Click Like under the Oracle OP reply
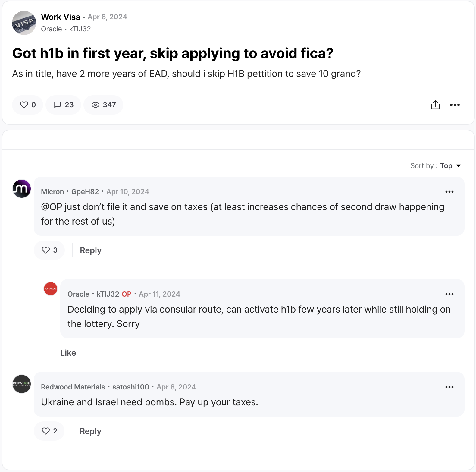 68,353
